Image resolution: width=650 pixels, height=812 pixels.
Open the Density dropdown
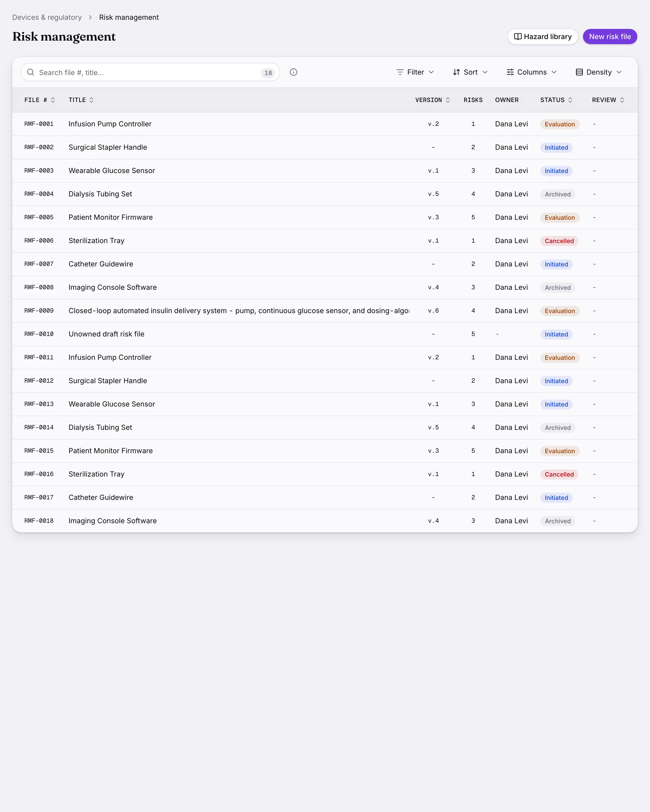[x=599, y=72]
